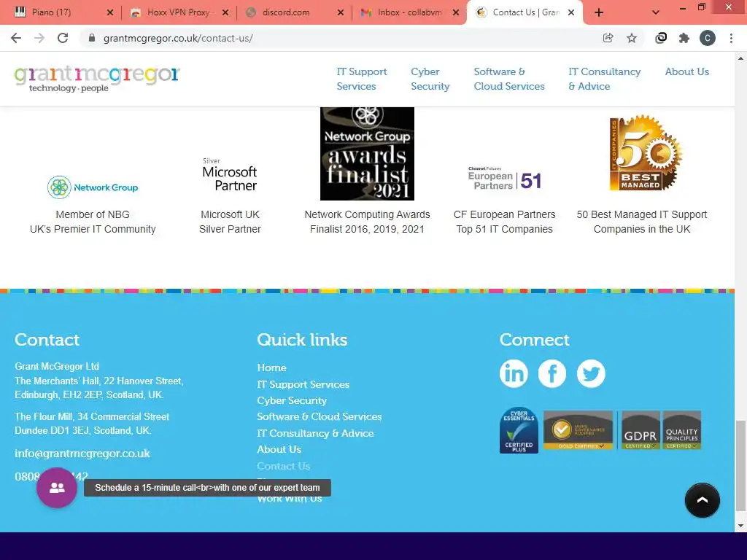Click the share page icon in address bar
747x560 pixels.
[x=608, y=38]
